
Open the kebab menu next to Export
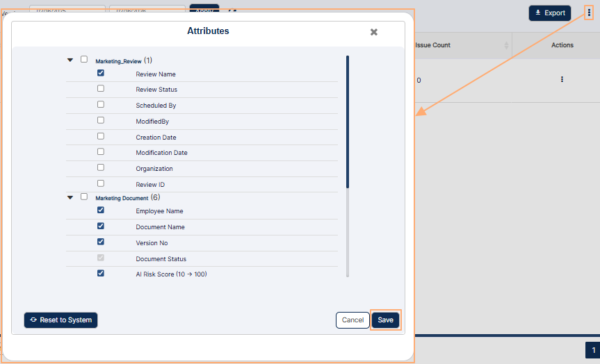[x=589, y=13]
